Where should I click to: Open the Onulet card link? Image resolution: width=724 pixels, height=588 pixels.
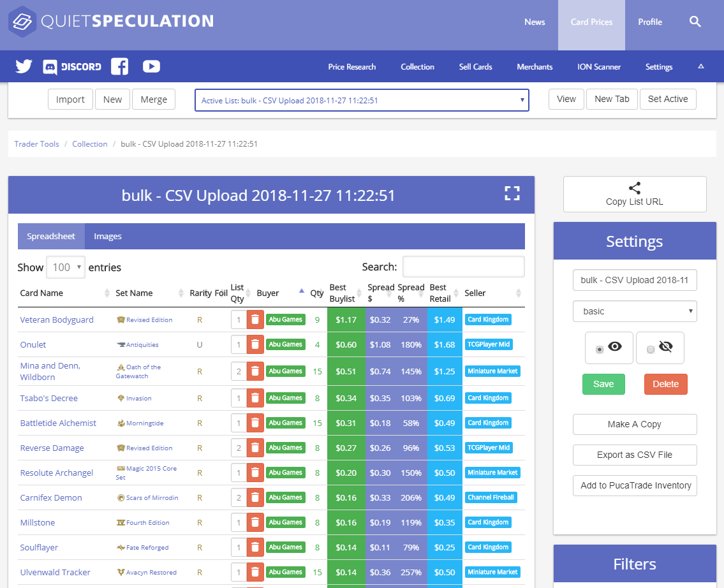[x=33, y=344]
